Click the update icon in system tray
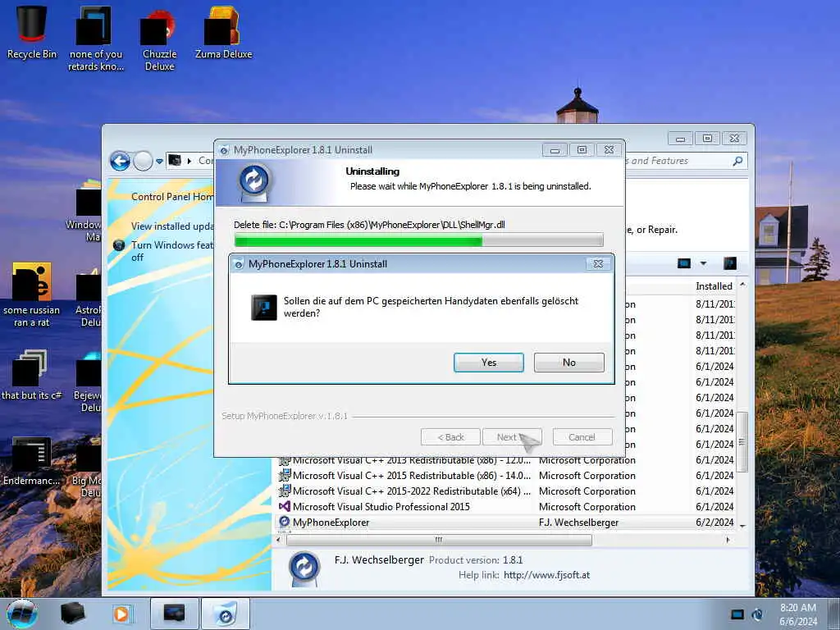840x630 pixels. [757, 614]
